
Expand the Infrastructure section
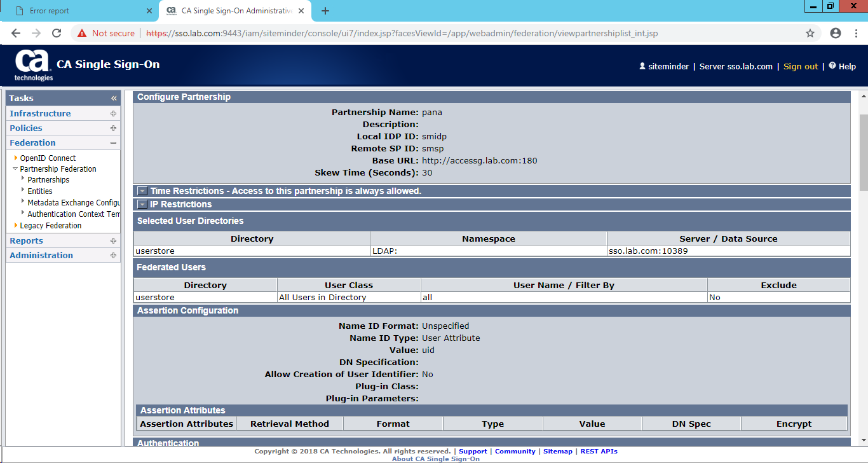[113, 113]
